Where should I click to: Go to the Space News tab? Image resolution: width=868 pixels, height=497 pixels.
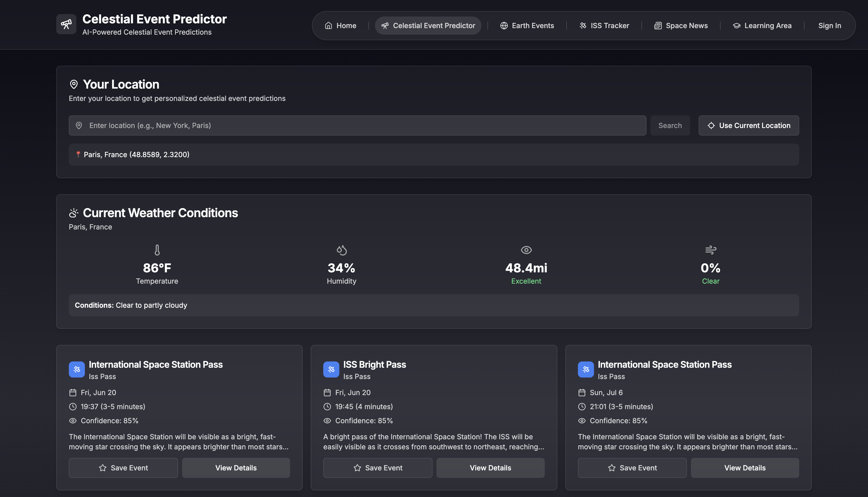point(681,26)
